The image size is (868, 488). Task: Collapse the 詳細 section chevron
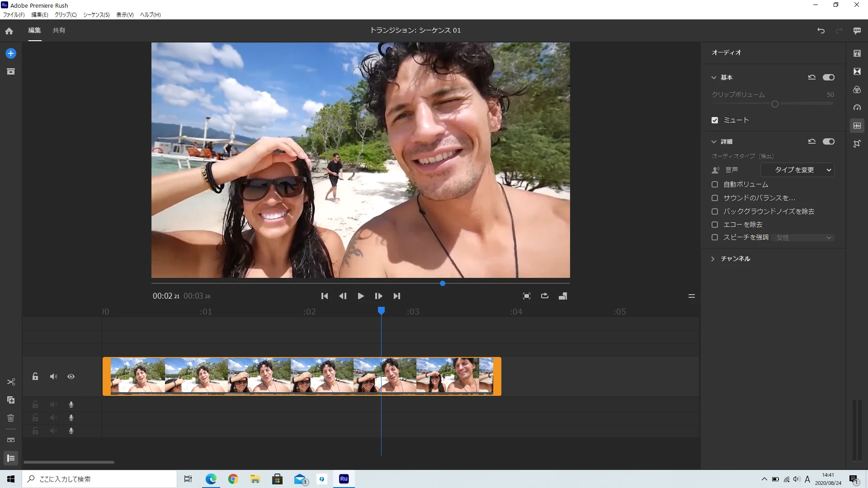(714, 141)
